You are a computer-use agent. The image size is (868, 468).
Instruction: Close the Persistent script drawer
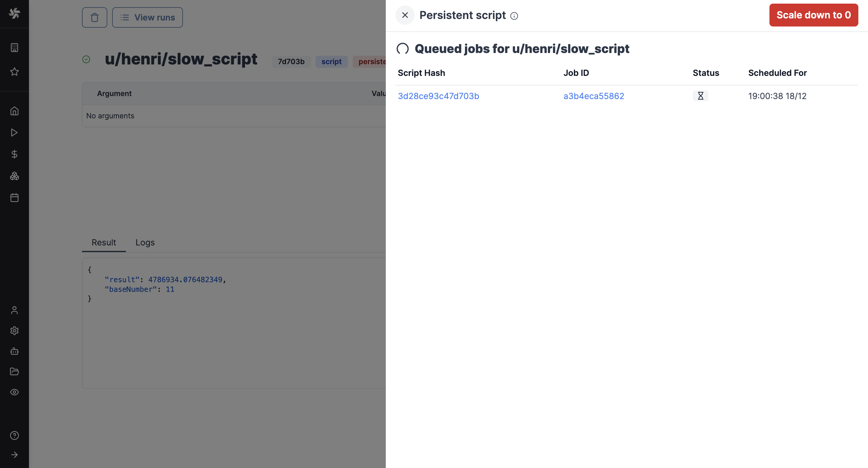tap(405, 15)
